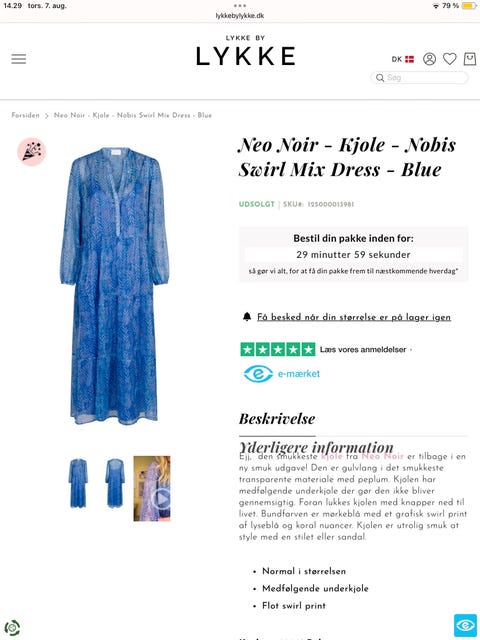Open the cookie settings icon
This screenshot has height=640, width=480.
(x=12, y=627)
